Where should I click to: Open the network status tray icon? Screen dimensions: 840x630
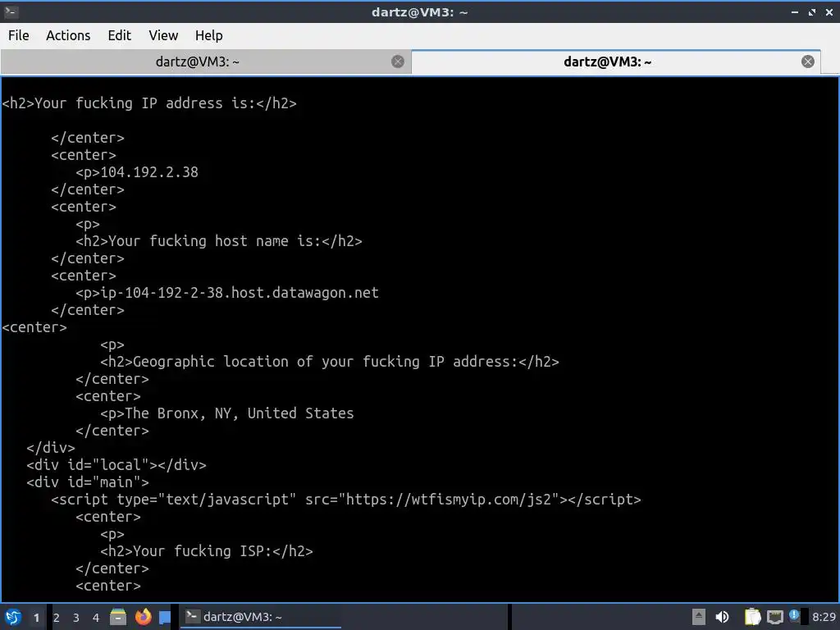(x=775, y=617)
